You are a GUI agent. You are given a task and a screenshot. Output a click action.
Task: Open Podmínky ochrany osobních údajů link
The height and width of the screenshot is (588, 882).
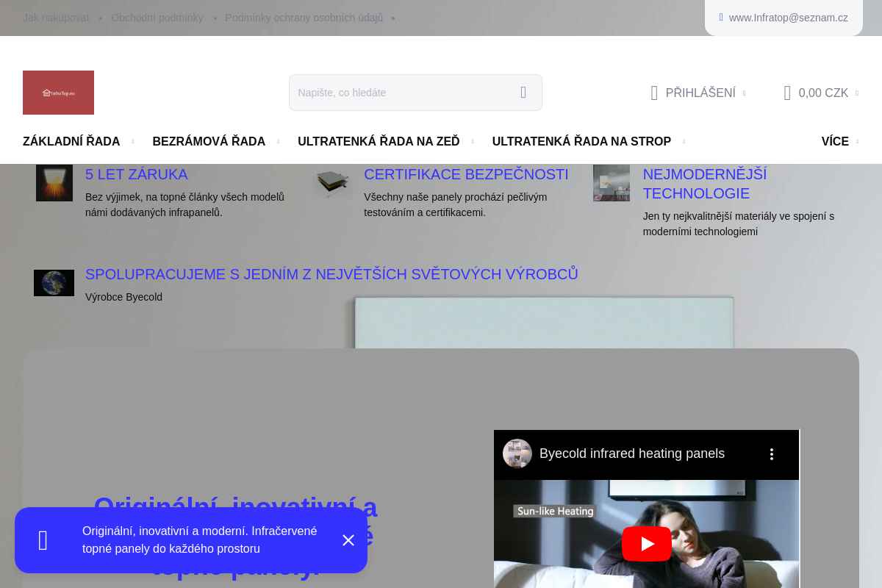[x=304, y=18]
